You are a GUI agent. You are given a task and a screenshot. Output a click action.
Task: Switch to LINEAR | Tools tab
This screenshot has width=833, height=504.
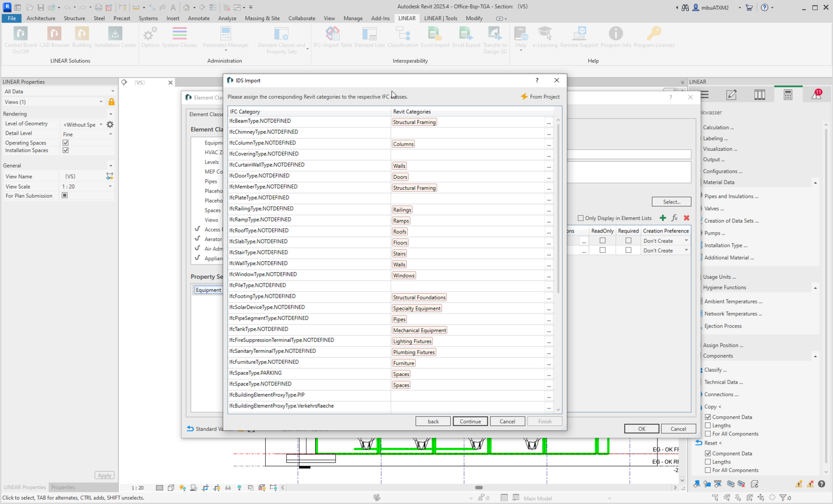tap(441, 18)
